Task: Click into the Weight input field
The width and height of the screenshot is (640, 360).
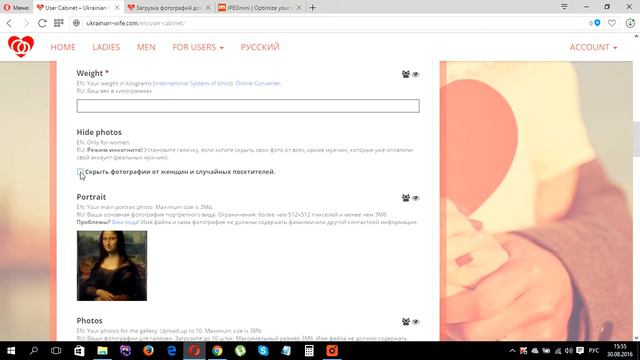Action: tap(248, 106)
